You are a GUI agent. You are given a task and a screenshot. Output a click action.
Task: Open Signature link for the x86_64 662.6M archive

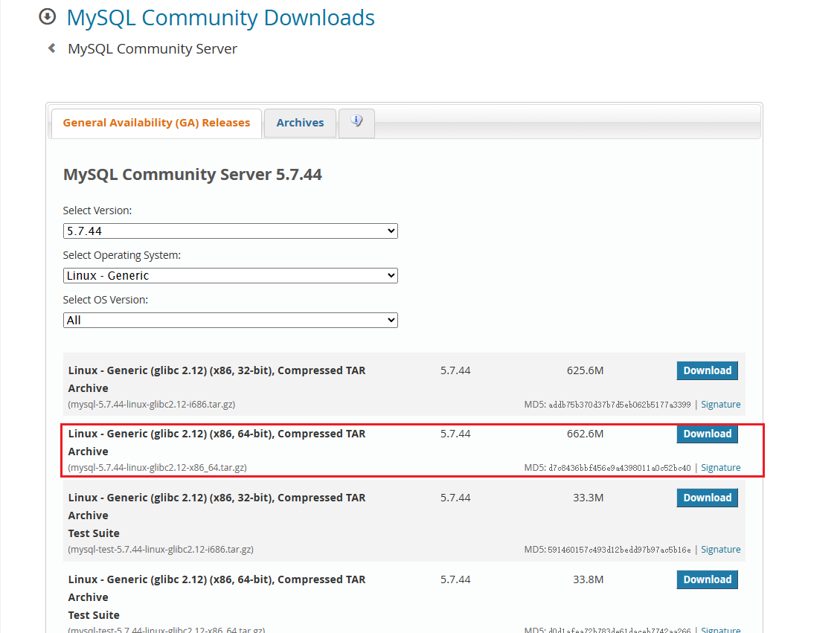(x=720, y=468)
